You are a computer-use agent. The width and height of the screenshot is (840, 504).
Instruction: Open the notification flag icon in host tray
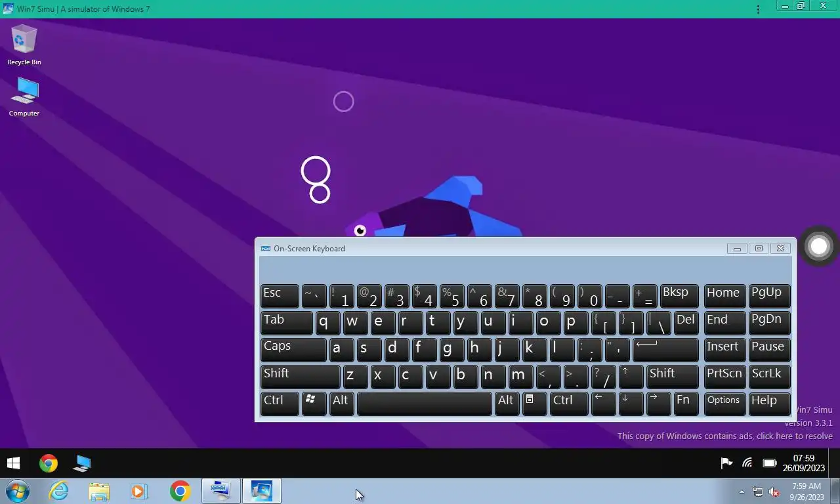(726, 463)
